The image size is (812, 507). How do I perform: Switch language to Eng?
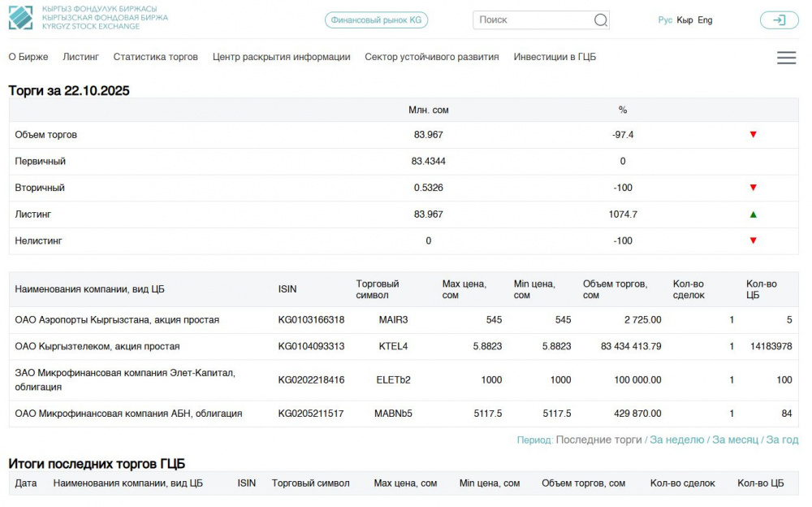point(705,20)
